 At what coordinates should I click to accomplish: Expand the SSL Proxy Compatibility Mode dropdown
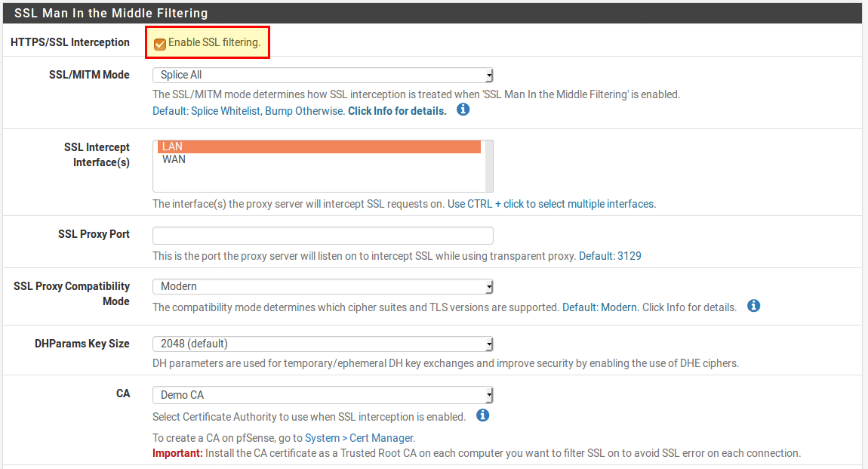[x=322, y=286]
